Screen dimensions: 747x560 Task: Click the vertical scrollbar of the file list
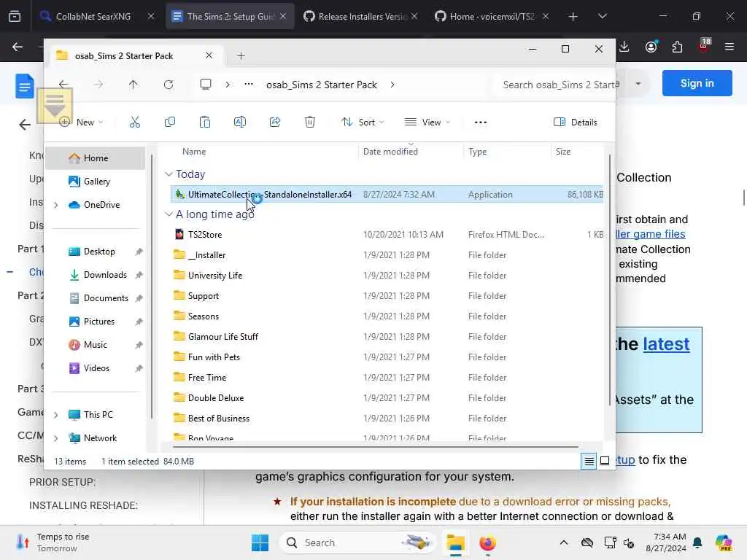609,281
